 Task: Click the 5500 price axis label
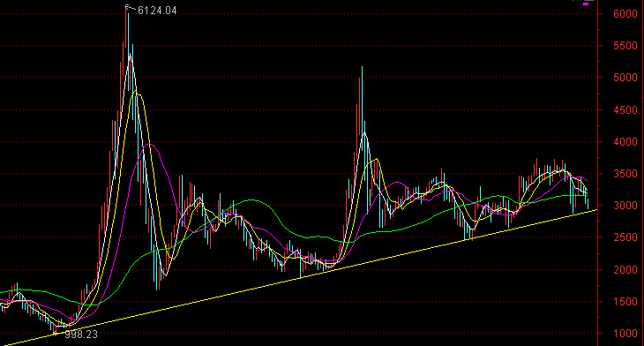tap(625, 46)
